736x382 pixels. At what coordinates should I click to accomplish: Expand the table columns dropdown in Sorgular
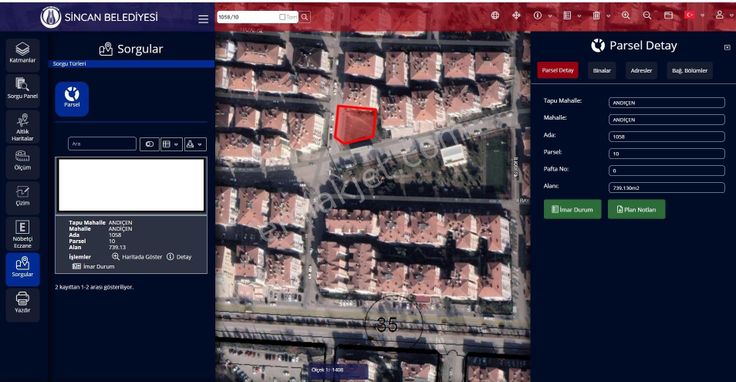click(x=171, y=144)
